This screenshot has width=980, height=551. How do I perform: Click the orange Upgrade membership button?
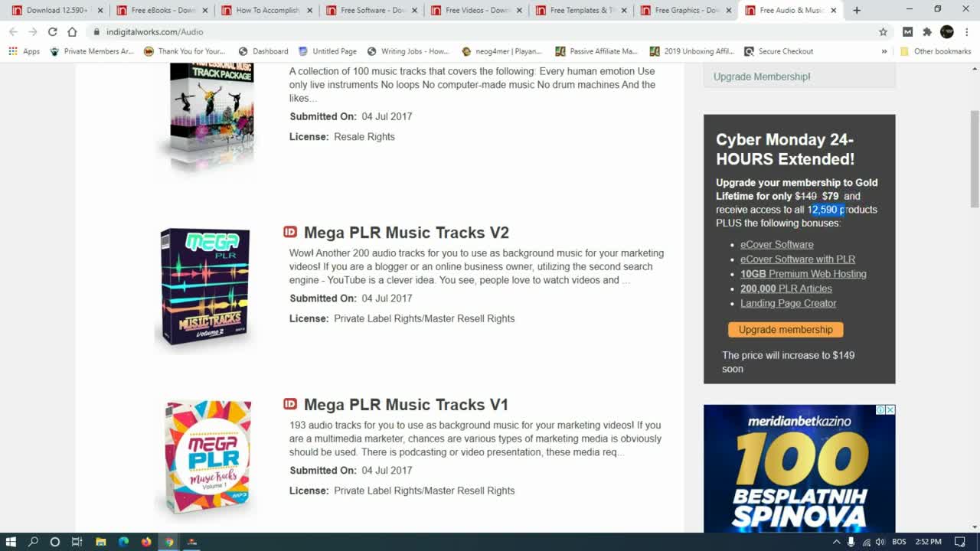point(786,330)
